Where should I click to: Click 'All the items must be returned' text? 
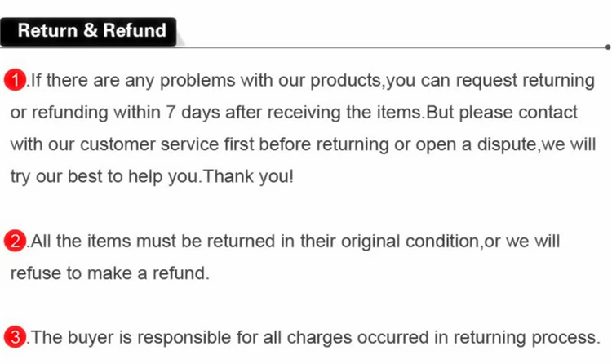[153, 242]
